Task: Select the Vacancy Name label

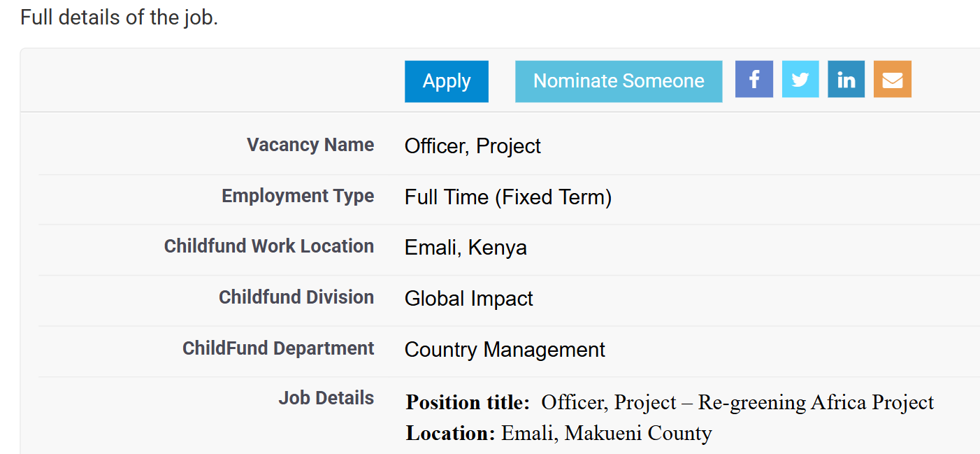Action: (x=310, y=145)
